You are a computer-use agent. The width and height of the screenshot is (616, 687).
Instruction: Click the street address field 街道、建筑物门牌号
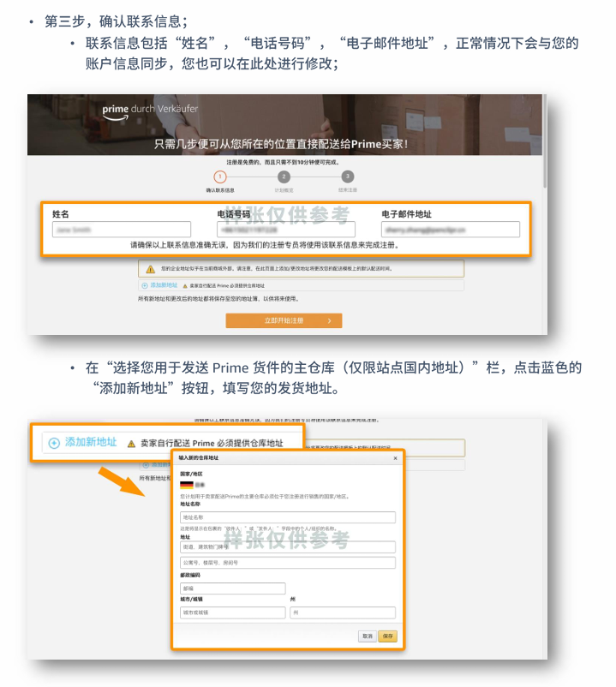(288, 547)
